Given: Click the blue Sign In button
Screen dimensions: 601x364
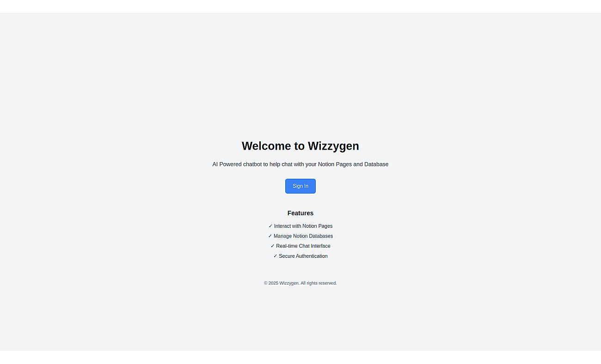Looking at the screenshot, I should 300,186.
